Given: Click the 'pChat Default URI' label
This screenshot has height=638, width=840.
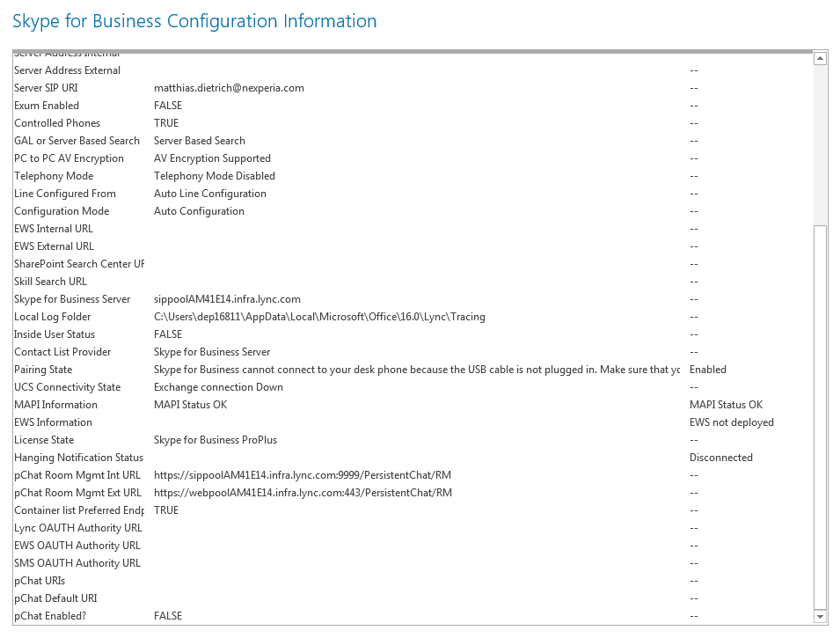Looking at the screenshot, I should (x=55, y=598).
